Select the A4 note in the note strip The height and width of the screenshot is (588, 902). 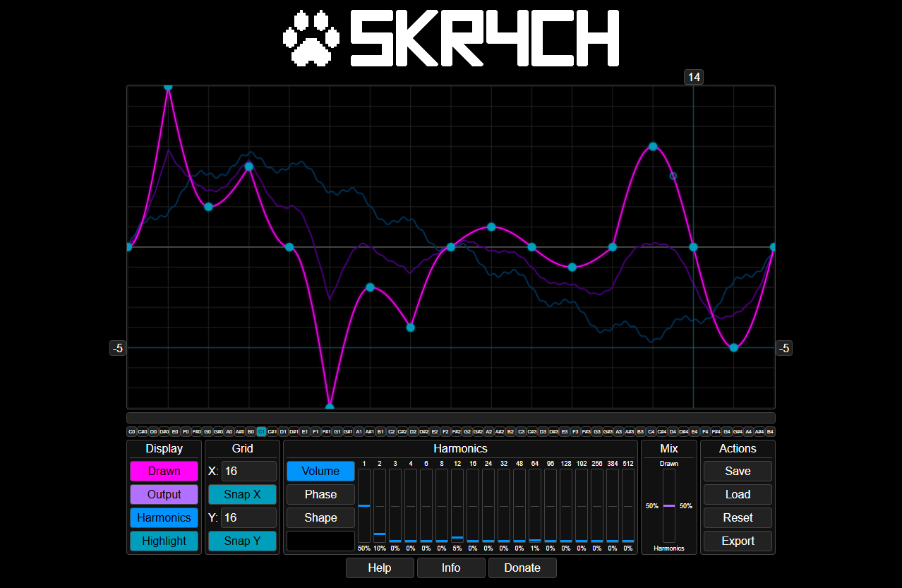tap(749, 431)
